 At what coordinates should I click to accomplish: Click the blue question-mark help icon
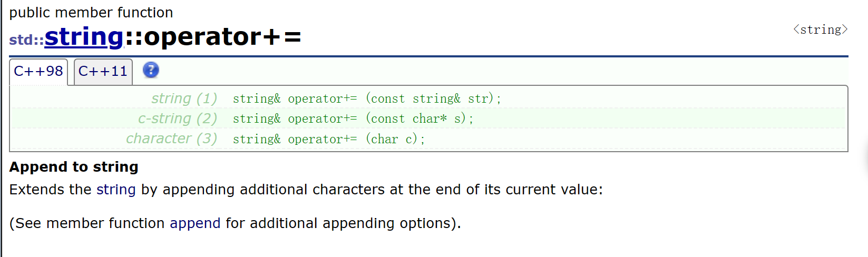coord(151,70)
